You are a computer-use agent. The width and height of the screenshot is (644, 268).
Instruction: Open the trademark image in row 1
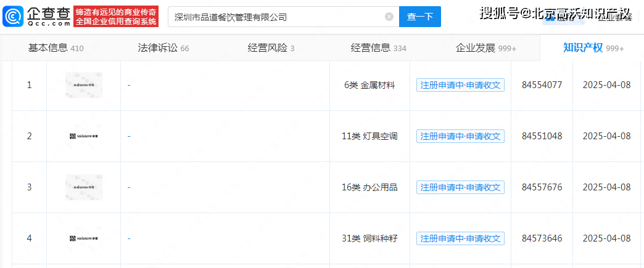click(84, 85)
